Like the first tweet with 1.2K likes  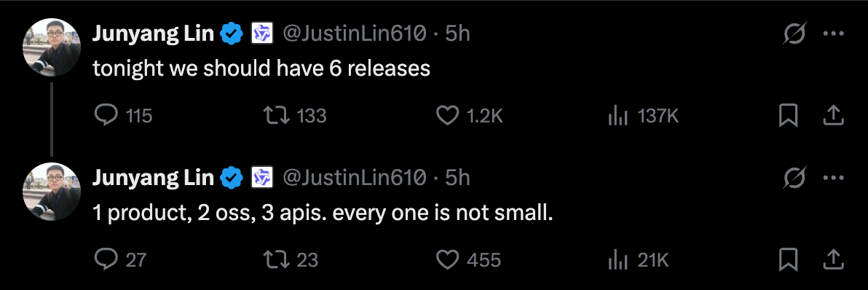point(447,115)
